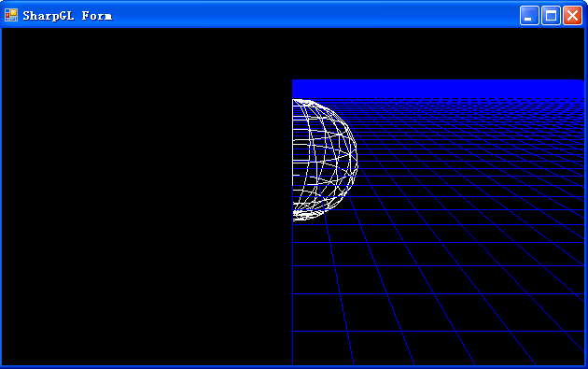The height and width of the screenshot is (369, 588).
Task: Close the SharpGL Form window
Action: click(x=573, y=15)
